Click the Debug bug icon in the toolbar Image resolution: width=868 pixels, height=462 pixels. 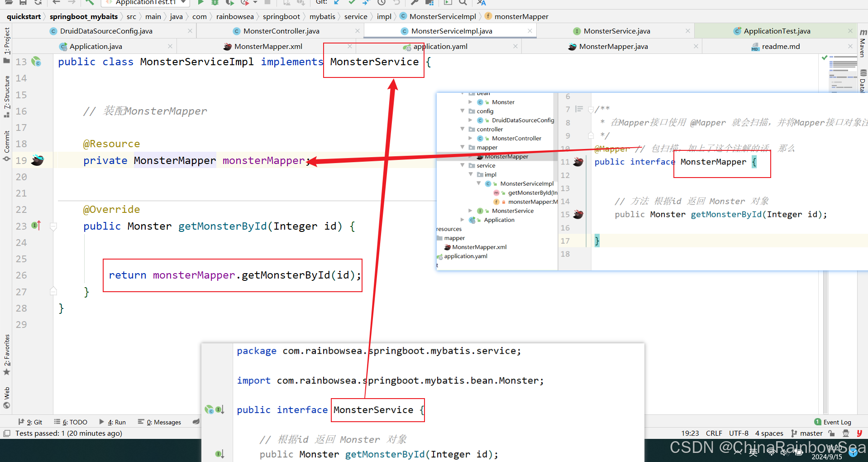(x=215, y=2)
